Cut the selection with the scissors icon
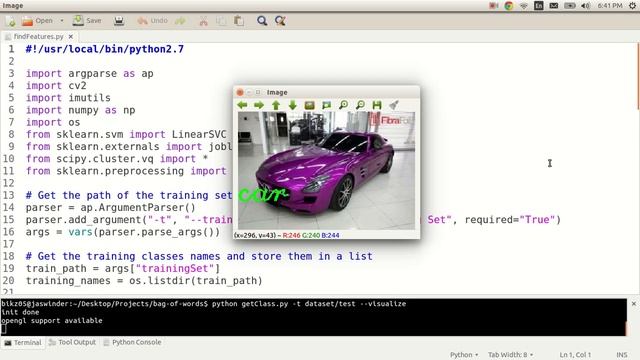Viewport: 640px width, 360px height. [x=203, y=21]
